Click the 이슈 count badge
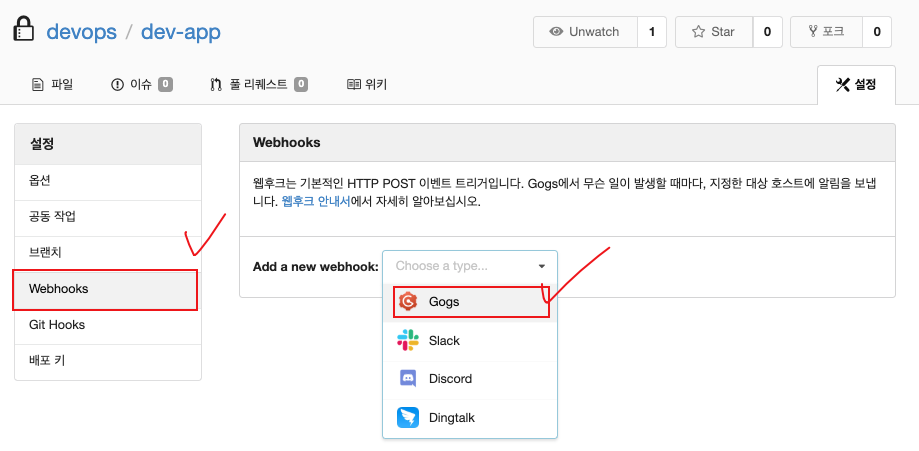This screenshot has height=451, width=919. tap(165, 84)
